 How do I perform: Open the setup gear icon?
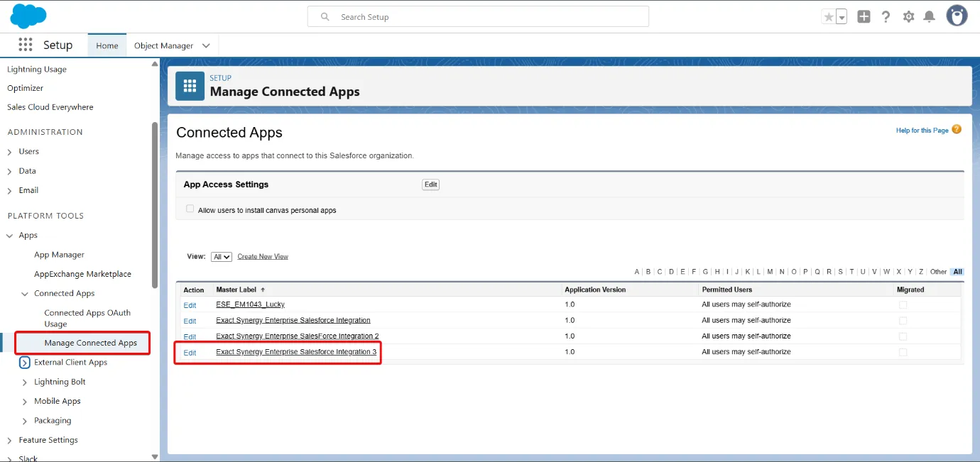tap(908, 16)
